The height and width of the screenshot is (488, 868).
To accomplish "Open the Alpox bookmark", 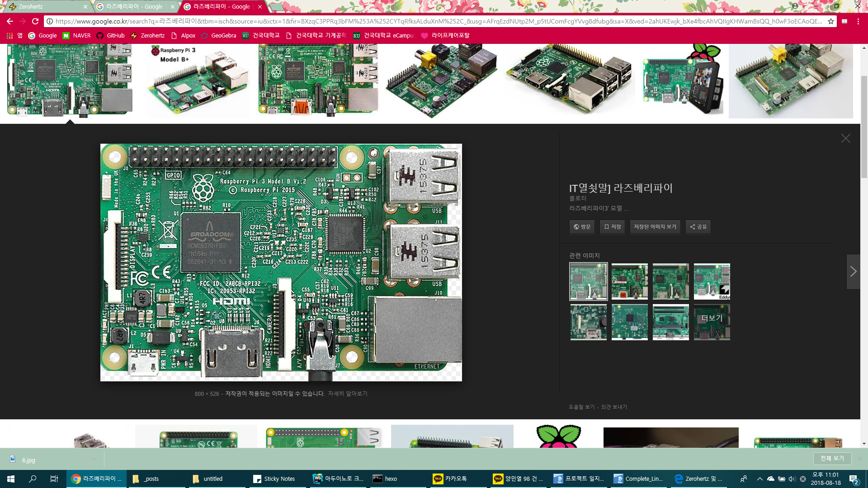I will [183, 35].
